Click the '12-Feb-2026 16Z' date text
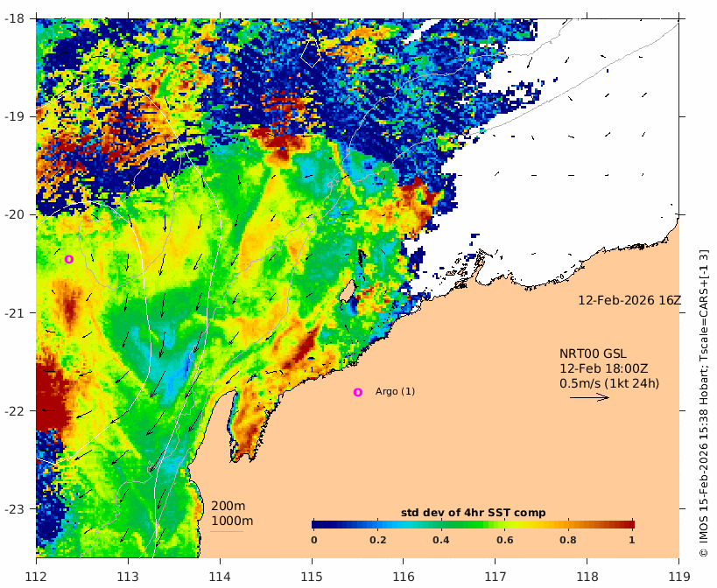This screenshot has width=717, height=588. point(629,301)
